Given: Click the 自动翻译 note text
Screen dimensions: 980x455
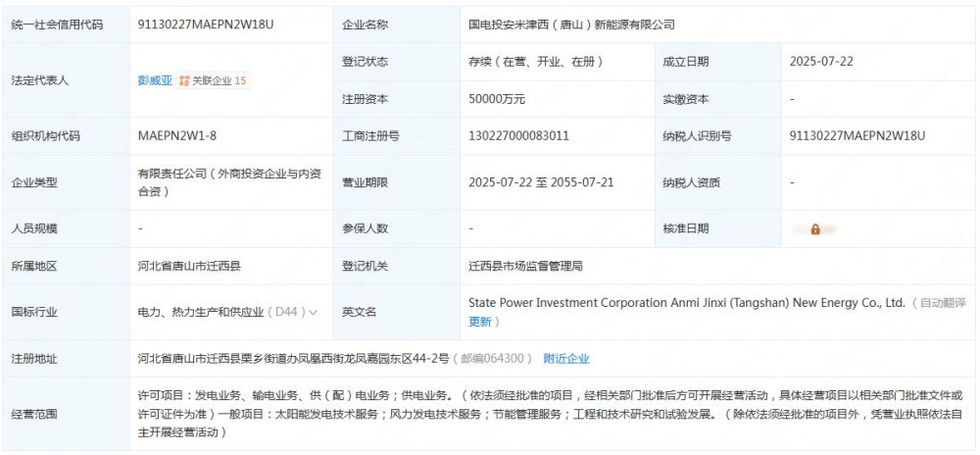Looking at the screenshot, I should click(944, 303).
